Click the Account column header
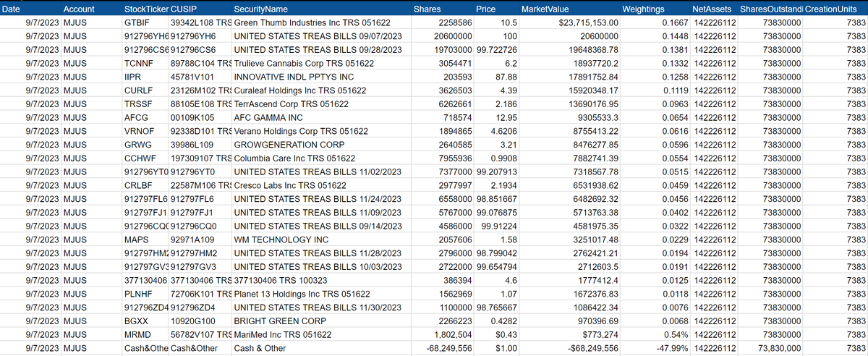The width and height of the screenshot is (868, 356). point(79,9)
